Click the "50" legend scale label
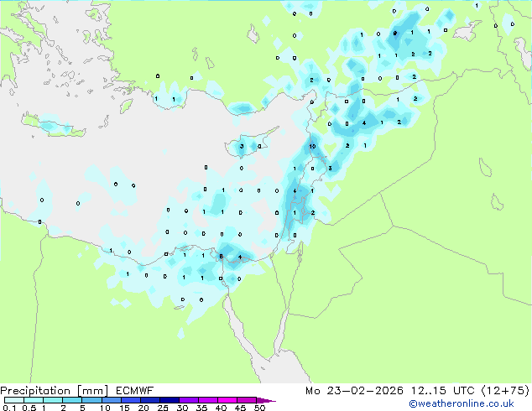This screenshot has height=411, width=532. coord(259,408)
